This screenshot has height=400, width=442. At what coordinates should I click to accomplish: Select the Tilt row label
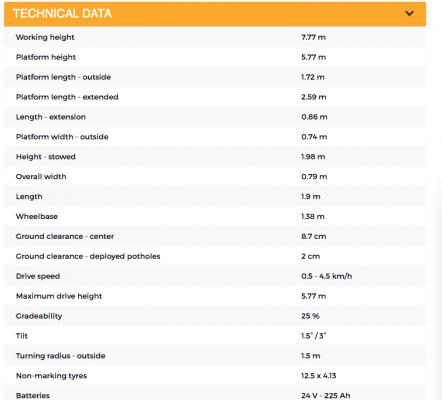tap(22, 336)
